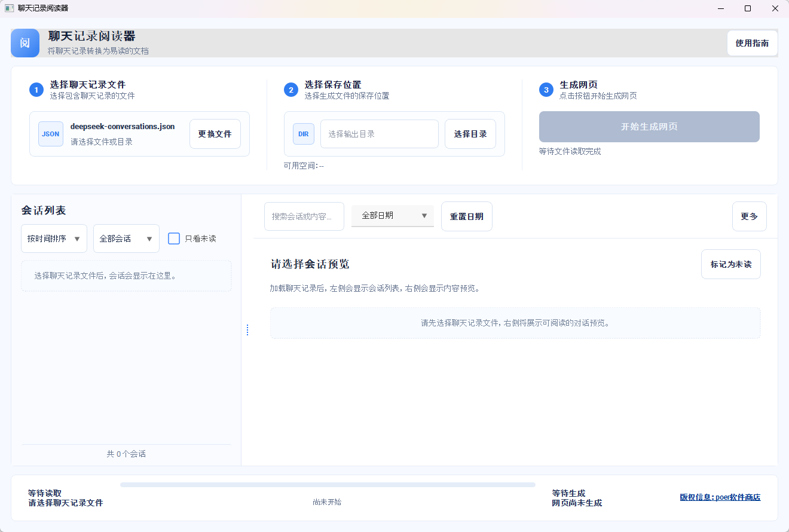The image size is (789, 532).
Task: Click the 选择聊天记录文件后 hint box
Action: [126, 276]
